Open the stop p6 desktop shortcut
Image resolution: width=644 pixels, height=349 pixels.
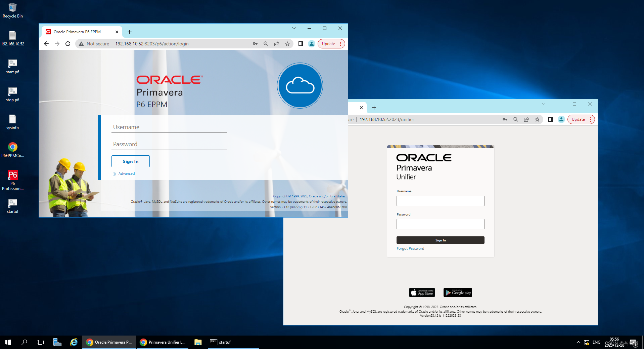(x=12, y=93)
